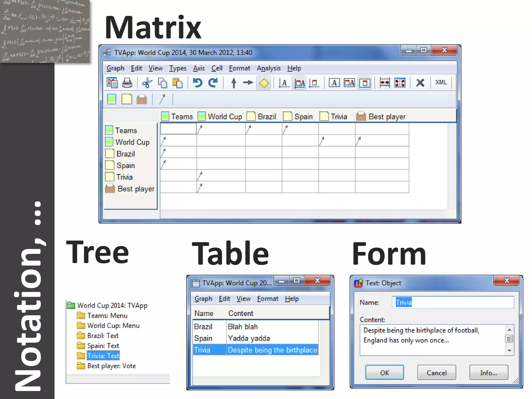Select the highlighted Trivia table row
This screenshot has height=399, width=532.
coord(256,350)
